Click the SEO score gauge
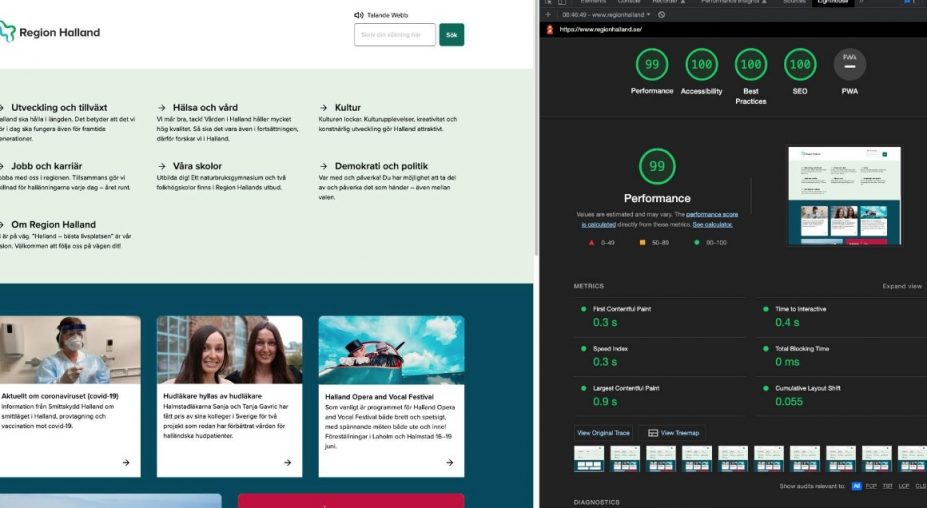927x508 pixels. pos(799,64)
